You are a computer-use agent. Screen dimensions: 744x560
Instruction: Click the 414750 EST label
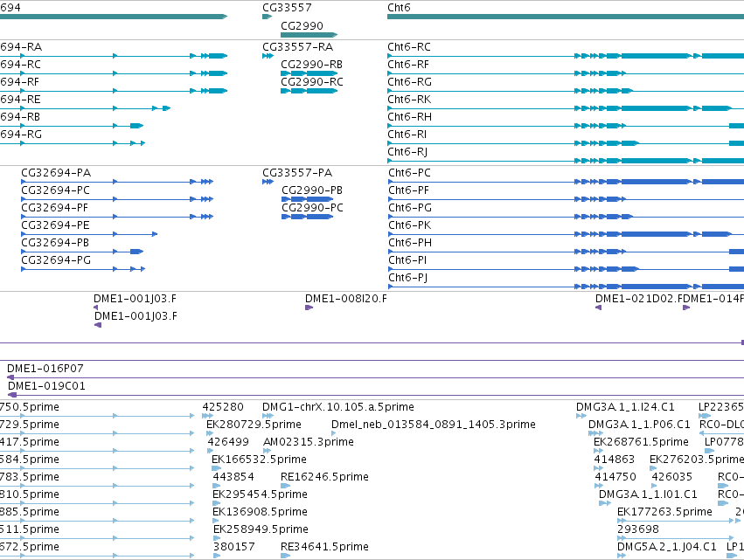[x=615, y=478]
